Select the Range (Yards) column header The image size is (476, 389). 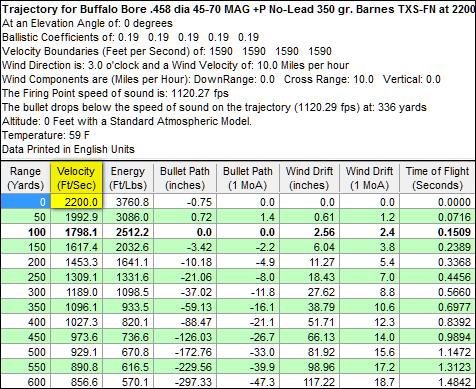26,178
